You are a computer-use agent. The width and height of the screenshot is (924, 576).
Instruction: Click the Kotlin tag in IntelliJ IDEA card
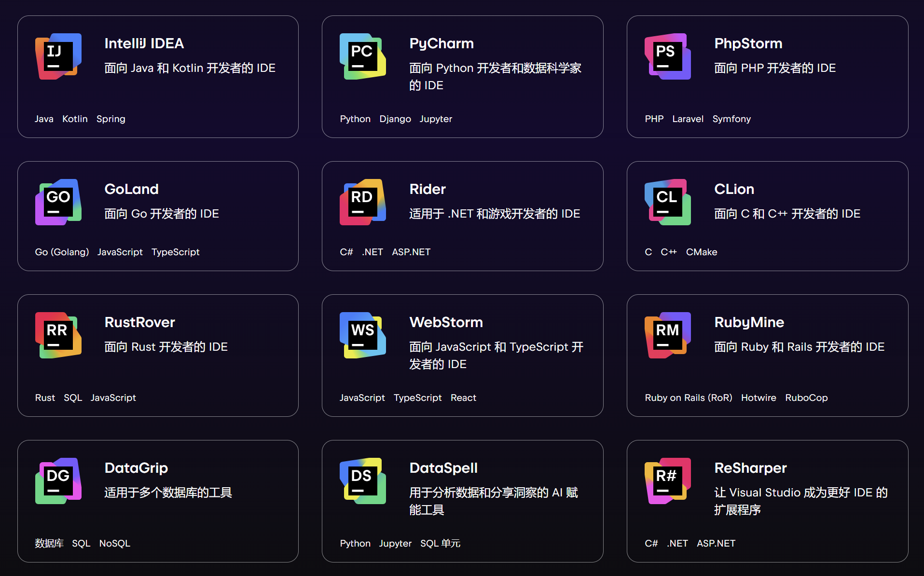(x=75, y=119)
